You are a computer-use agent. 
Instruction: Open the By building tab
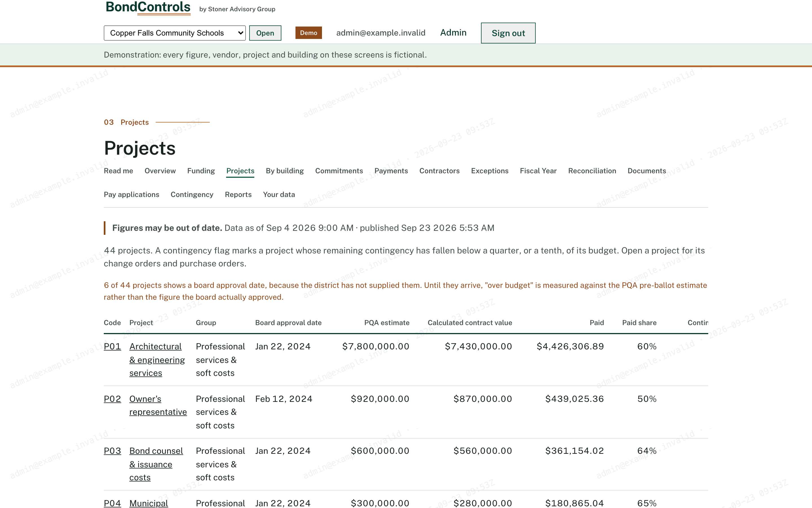[284, 171]
